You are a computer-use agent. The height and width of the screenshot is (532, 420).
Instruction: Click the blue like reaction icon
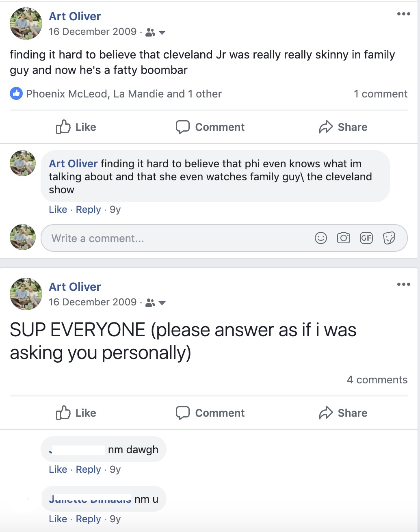click(x=16, y=94)
